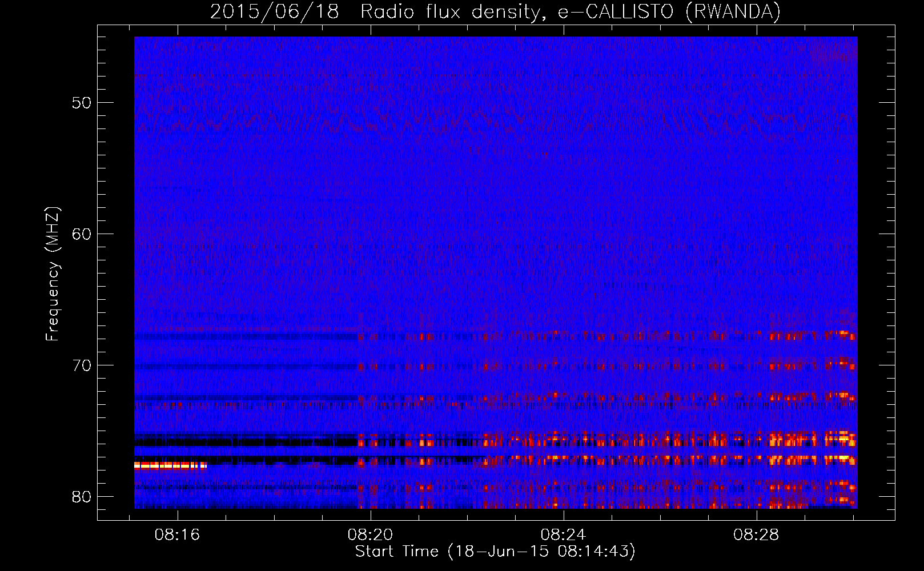Click the '60' frequency tick label

(82, 234)
